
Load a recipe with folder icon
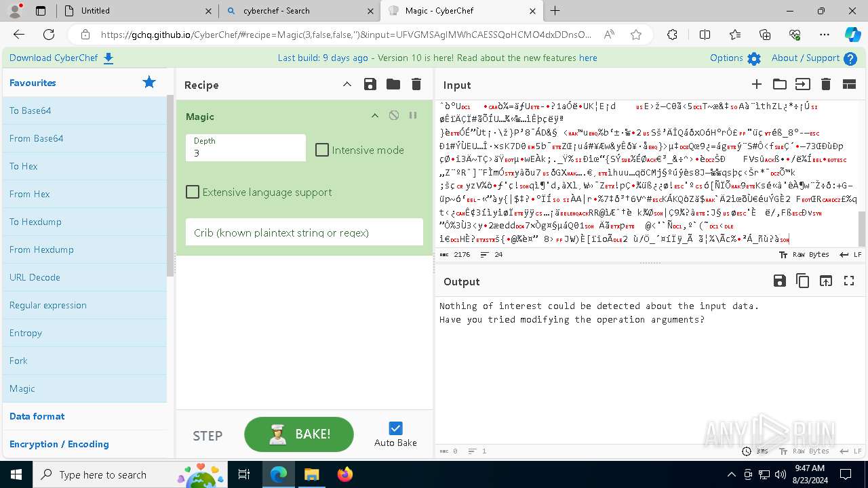point(393,84)
